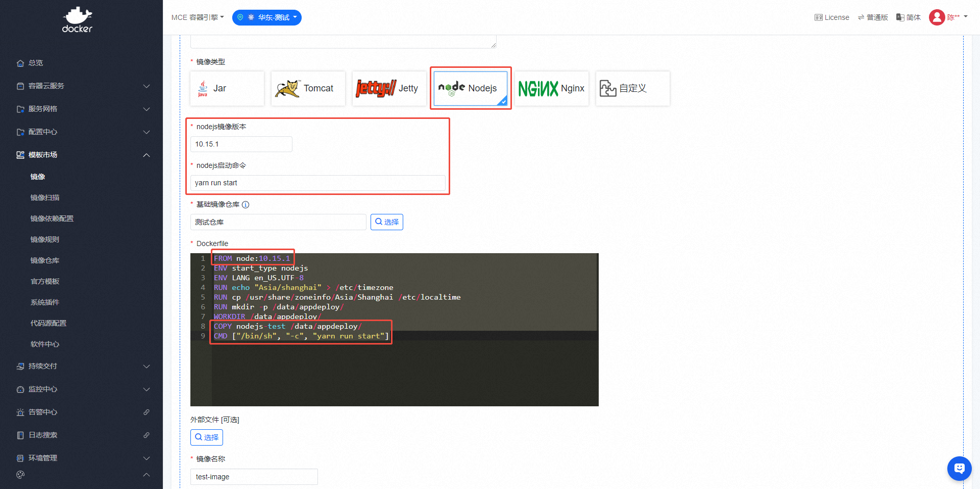
Task: Choose the Nginx image type
Action: [x=551, y=88]
